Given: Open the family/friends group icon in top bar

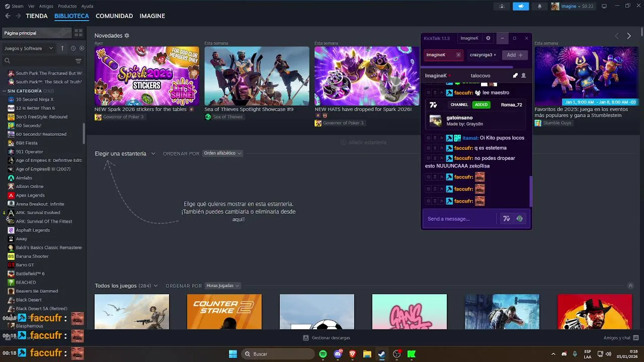Looking at the screenshot, I should coord(502,7).
